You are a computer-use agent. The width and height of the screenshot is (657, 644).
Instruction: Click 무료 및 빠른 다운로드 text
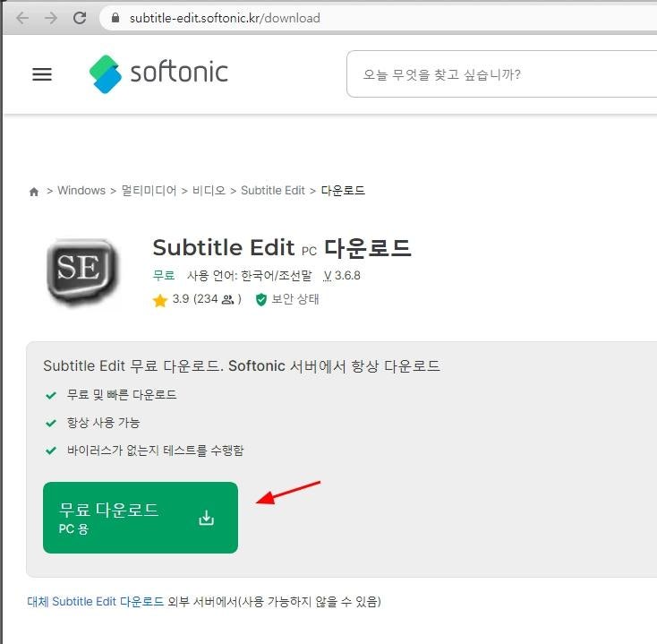tap(122, 394)
